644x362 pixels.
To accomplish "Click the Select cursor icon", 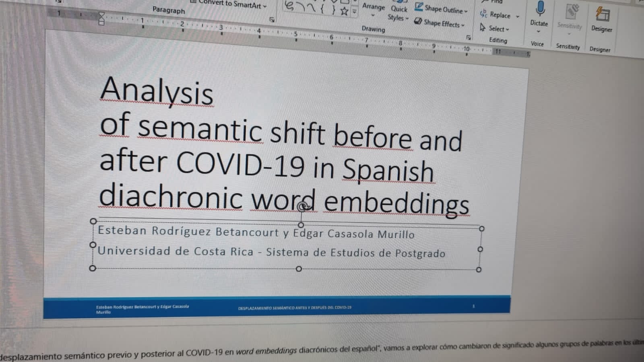I will [x=483, y=27].
